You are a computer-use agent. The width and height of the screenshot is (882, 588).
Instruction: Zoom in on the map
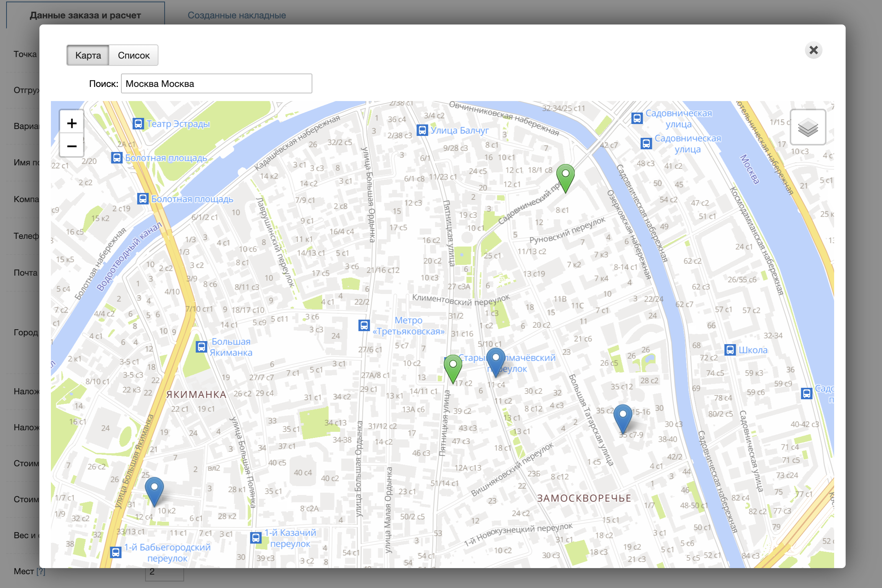(72, 123)
